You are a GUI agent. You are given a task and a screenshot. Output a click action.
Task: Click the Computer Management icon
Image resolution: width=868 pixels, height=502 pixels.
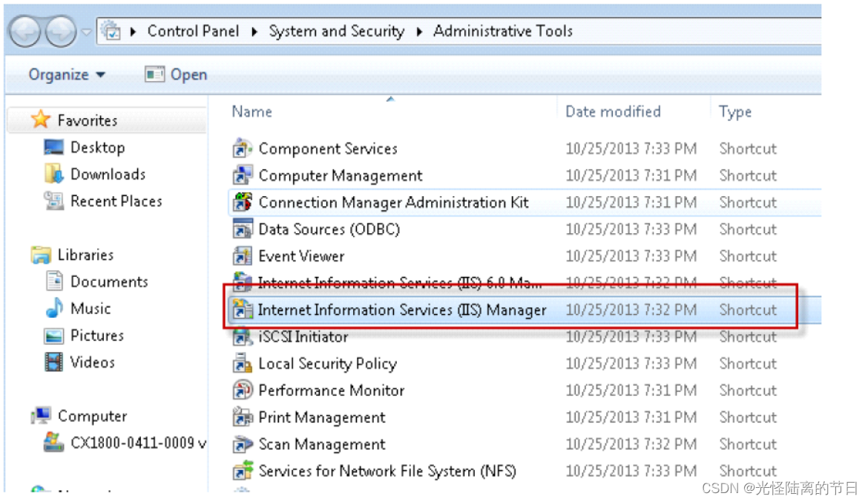point(243,175)
